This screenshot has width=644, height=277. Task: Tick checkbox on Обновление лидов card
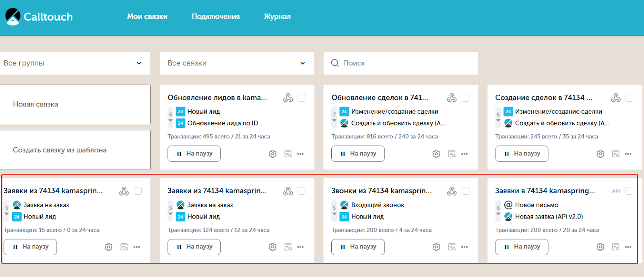[301, 98]
